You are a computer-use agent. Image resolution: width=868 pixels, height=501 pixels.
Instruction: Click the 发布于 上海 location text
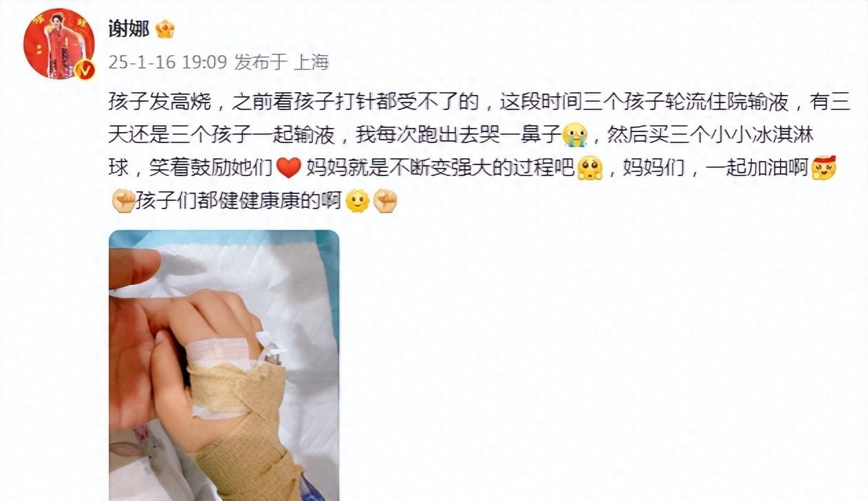281,62
